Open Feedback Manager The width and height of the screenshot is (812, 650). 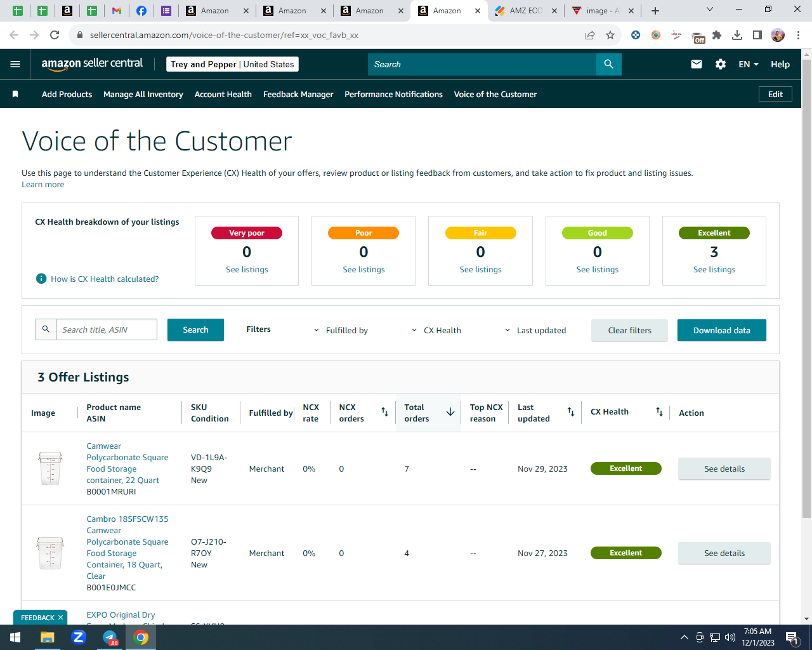tap(298, 94)
